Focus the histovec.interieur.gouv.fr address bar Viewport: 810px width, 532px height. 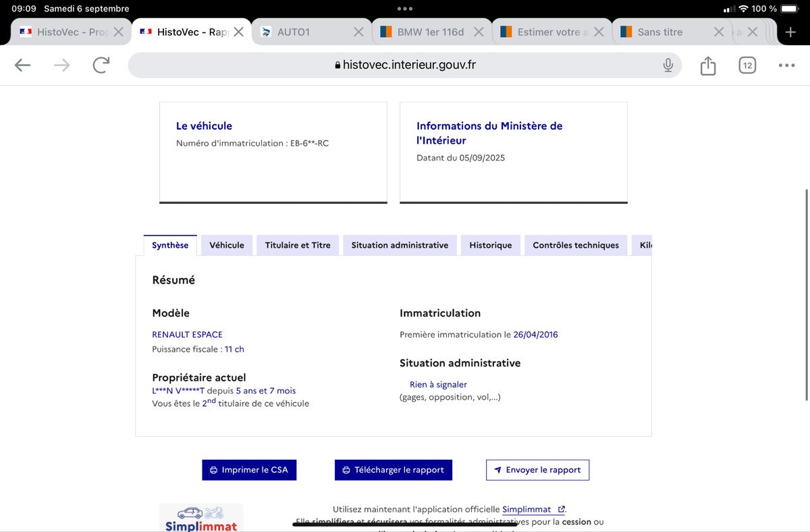tap(404, 65)
